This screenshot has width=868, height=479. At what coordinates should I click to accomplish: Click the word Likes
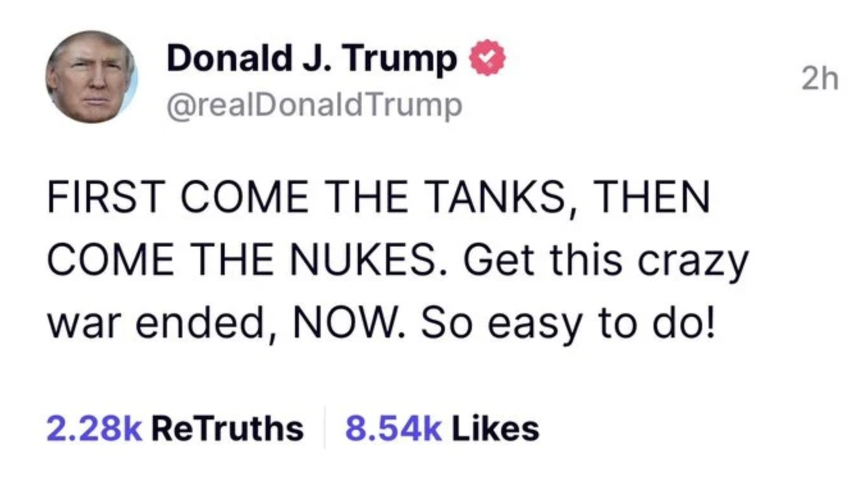point(495,428)
